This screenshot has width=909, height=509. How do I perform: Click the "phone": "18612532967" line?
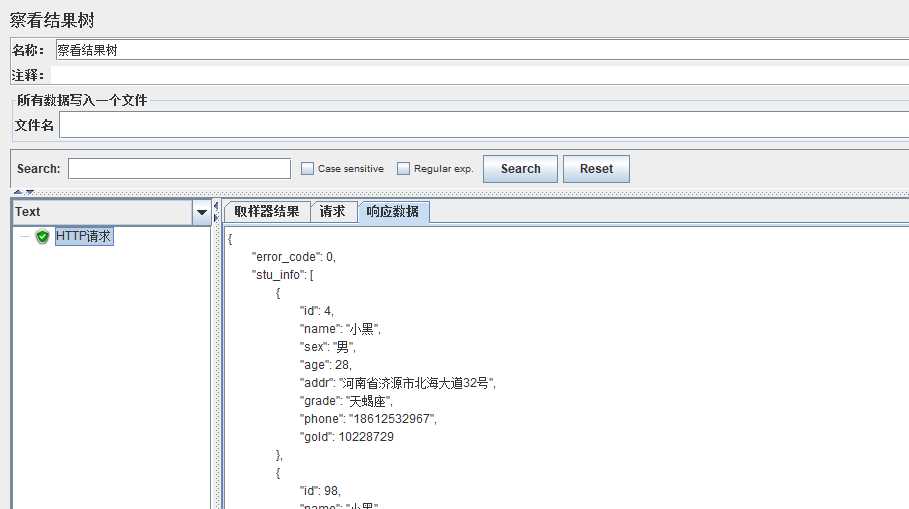[368, 419]
